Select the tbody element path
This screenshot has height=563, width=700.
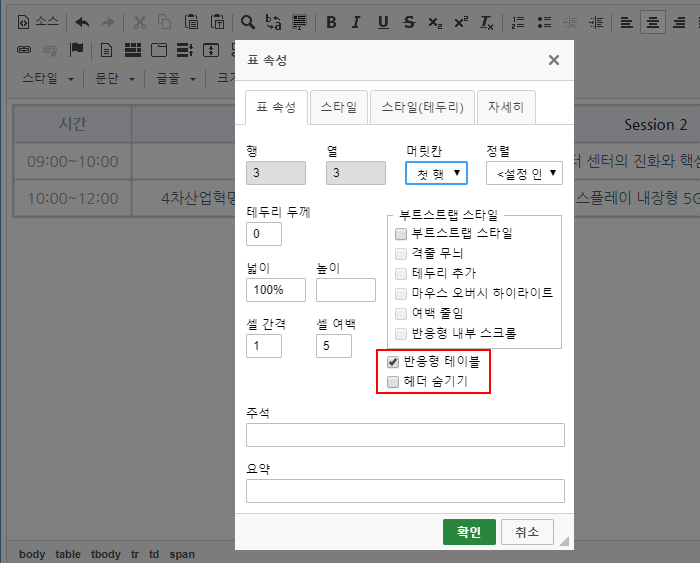106,554
